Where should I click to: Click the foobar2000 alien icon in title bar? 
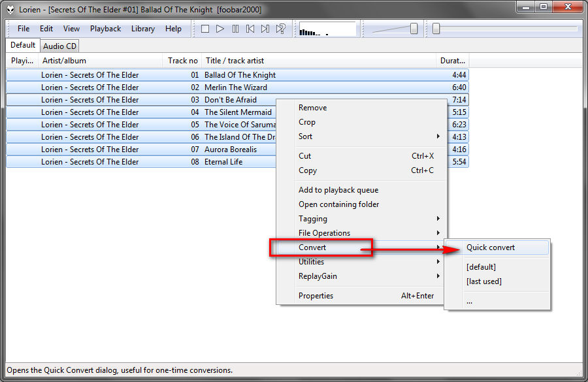tap(10, 10)
